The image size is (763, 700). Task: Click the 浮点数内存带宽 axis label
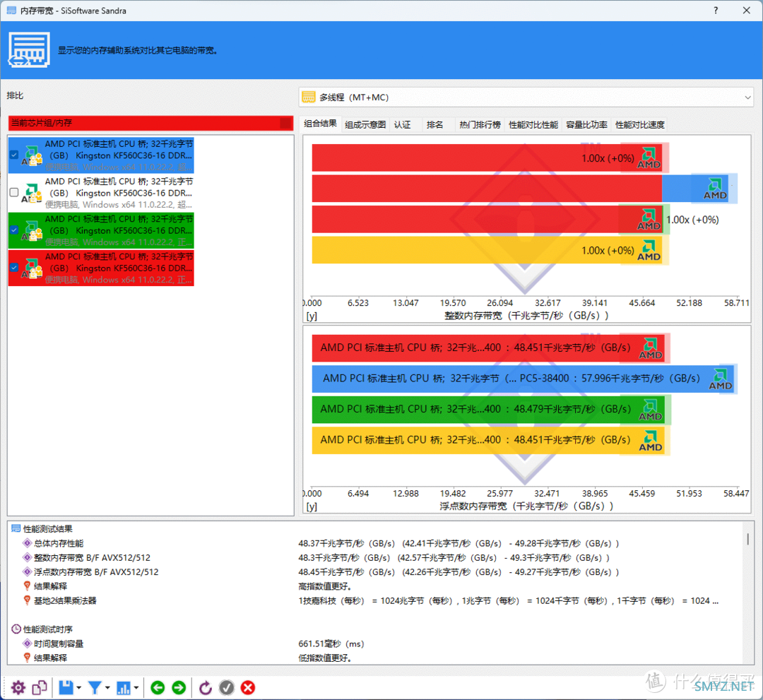(526, 506)
